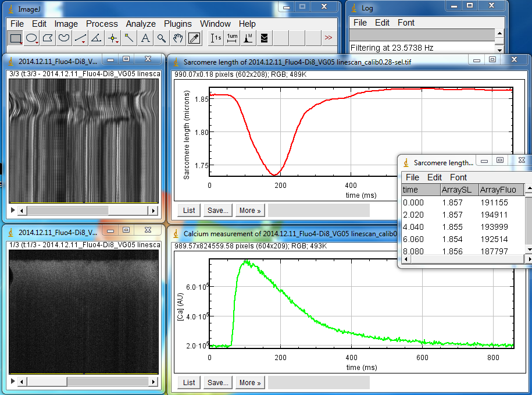Select the Magnifying glass tool
532x395 pixels.
tap(162, 38)
